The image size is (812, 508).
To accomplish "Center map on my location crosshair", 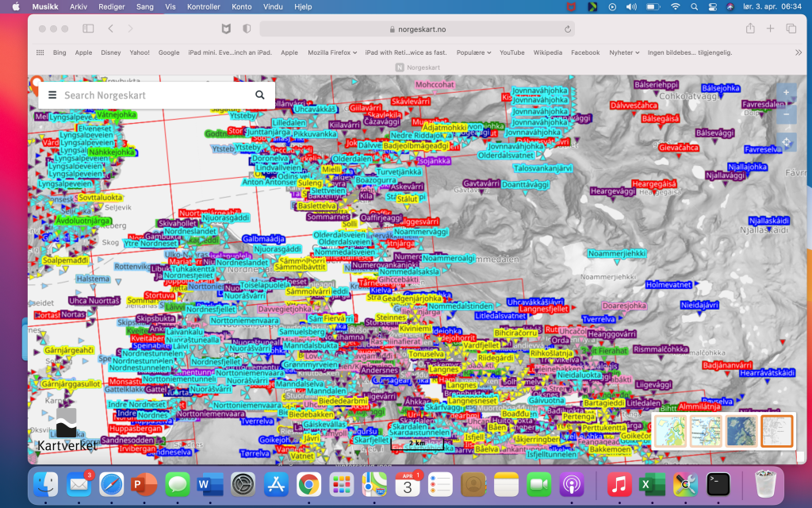I will (x=786, y=143).
